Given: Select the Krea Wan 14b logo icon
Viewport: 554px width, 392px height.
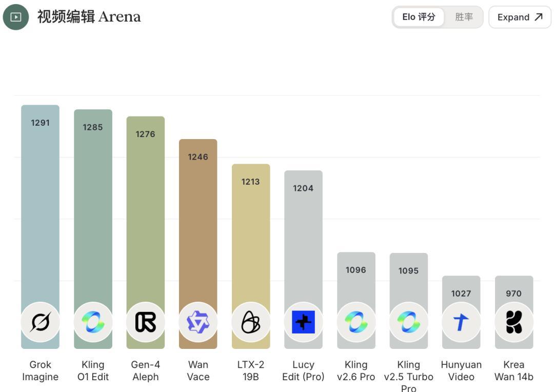Looking at the screenshot, I should pos(514,322).
